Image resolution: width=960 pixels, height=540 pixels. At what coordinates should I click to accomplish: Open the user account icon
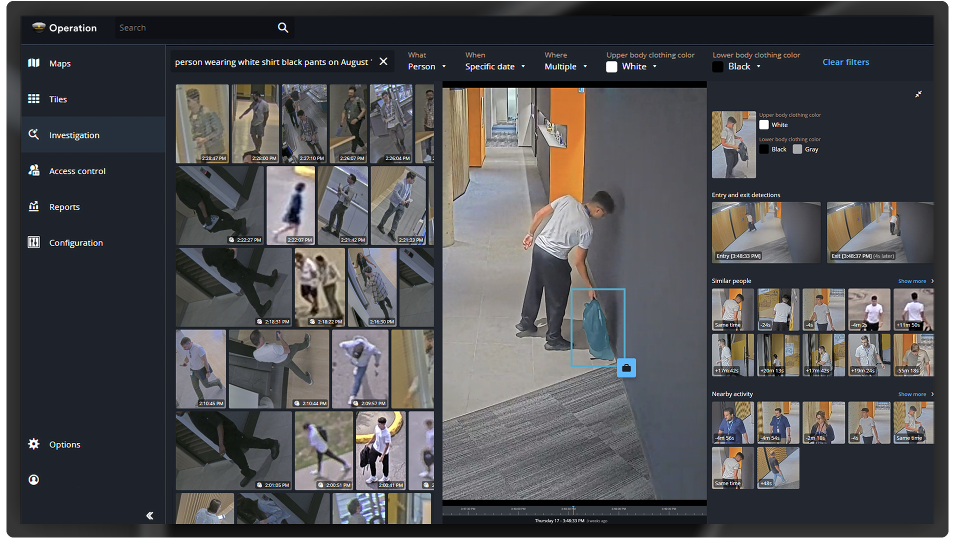click(x=34, y=480)
